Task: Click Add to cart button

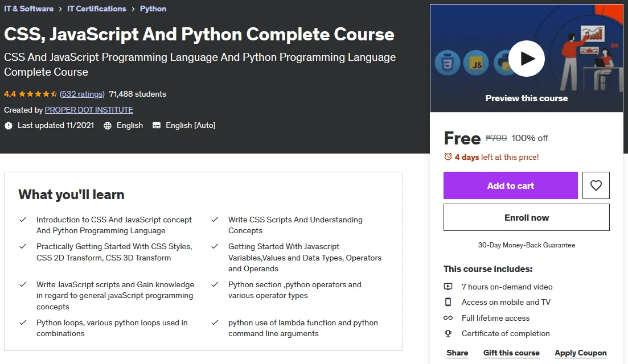Action: (510, 185)
